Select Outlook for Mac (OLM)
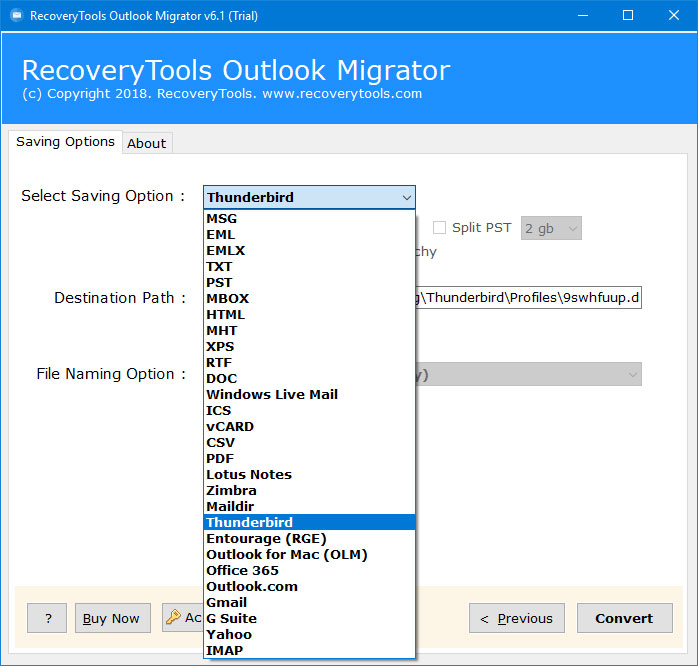Viewport: 698px width, 666px height. click(309, 555)
